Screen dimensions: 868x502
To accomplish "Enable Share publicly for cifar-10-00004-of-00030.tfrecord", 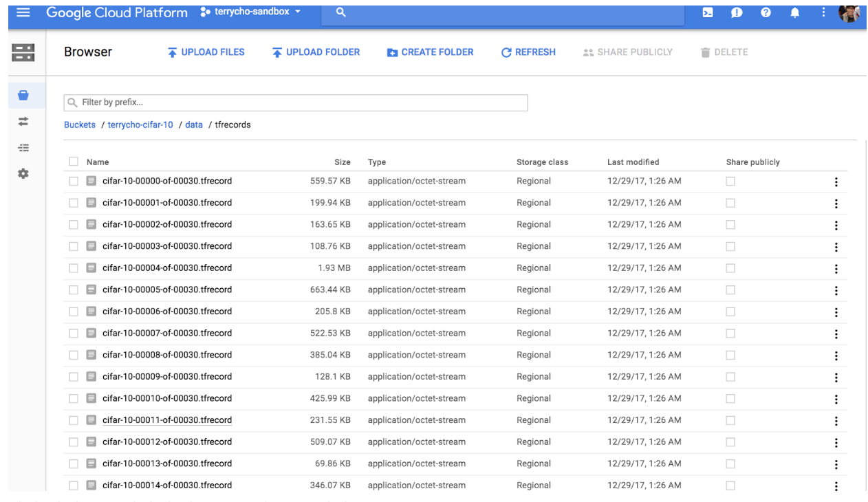I will click(x=730, y=268).
